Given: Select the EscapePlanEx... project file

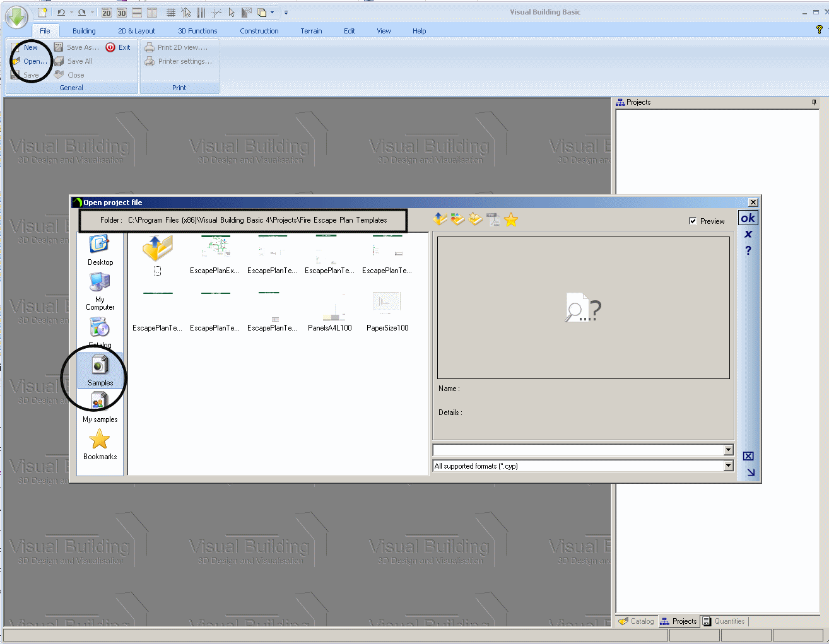Looking at the screenshot, I should pyautogui.click(x=215, y=255).
